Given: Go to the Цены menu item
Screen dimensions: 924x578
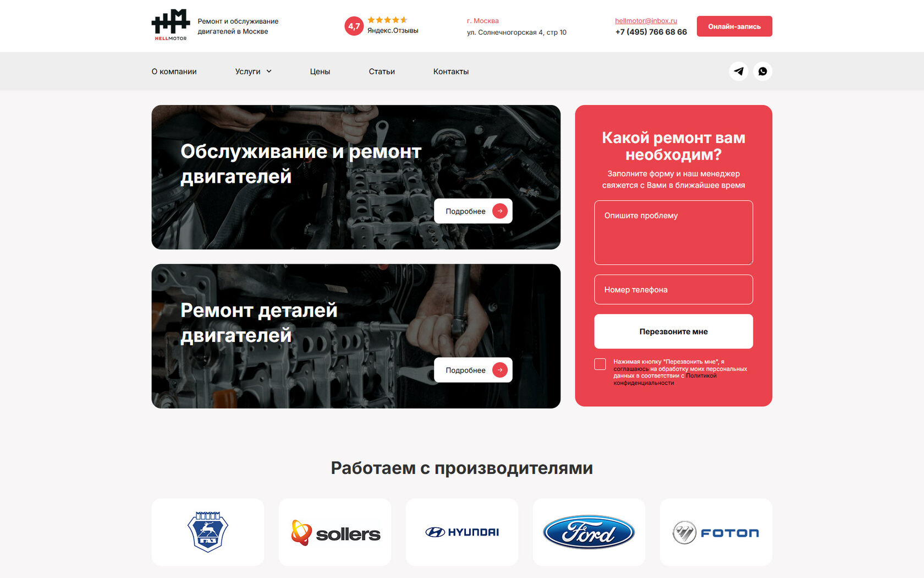Looking at the screenshot, I should coord(320,72).
